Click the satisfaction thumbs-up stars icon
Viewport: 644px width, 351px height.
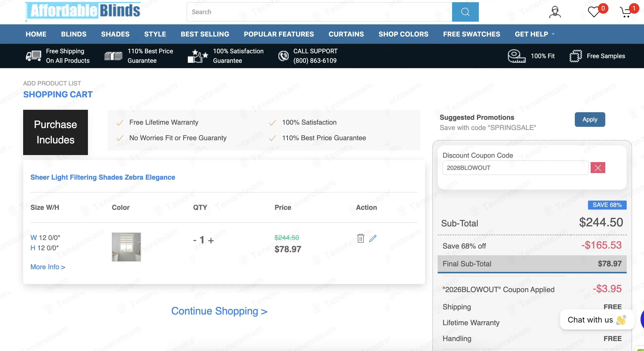198,56
